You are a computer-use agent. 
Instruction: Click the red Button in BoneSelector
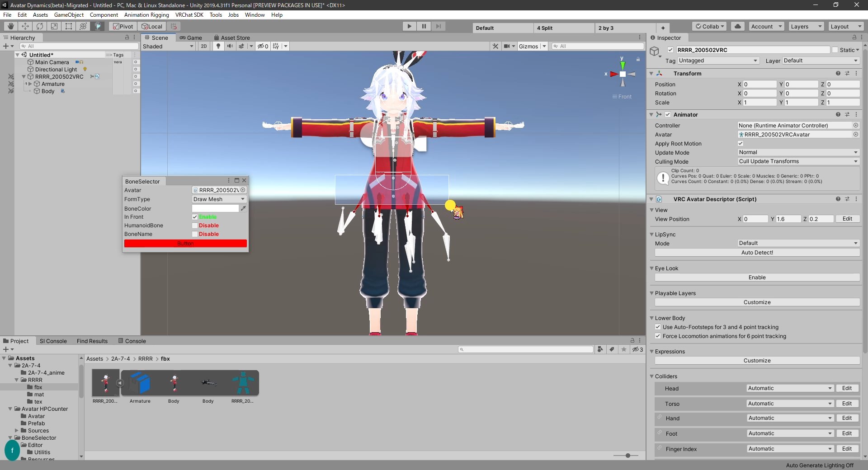(x=185, y=244)
